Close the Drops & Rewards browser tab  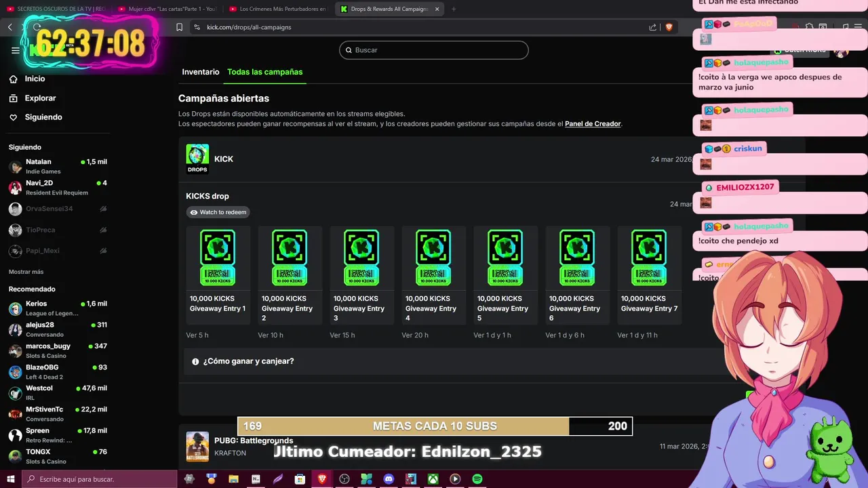(437, 9)
